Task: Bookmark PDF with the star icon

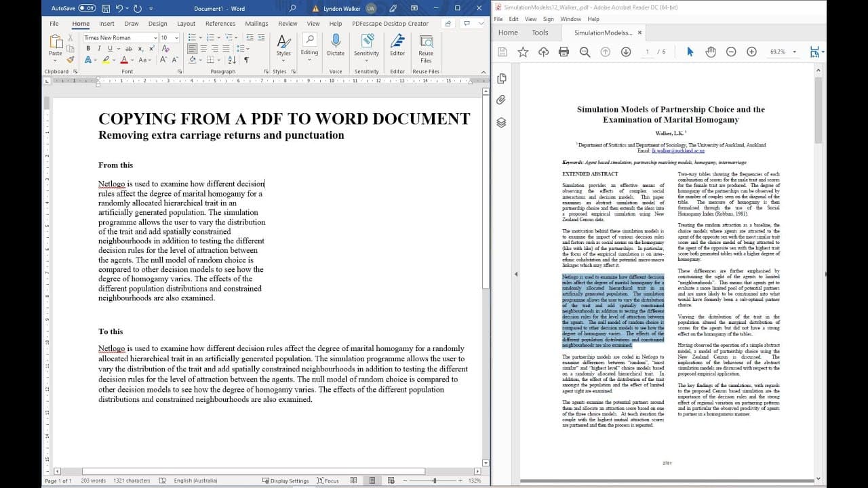Action: [x=523, y=52]
